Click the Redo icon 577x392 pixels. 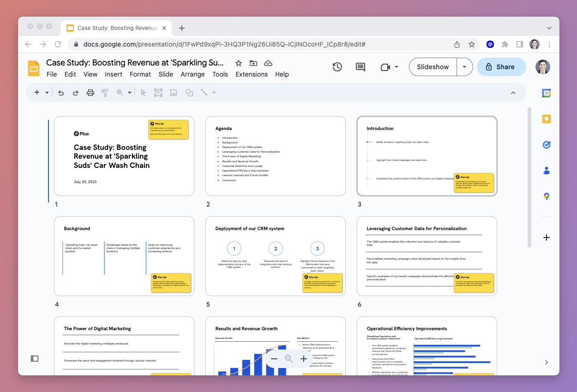[75, 92]
